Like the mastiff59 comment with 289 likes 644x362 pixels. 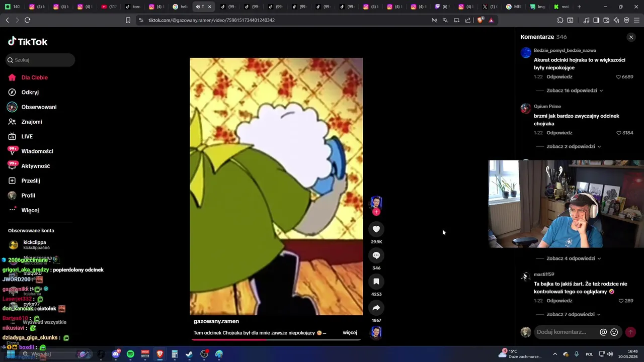(x=621, y=301)
